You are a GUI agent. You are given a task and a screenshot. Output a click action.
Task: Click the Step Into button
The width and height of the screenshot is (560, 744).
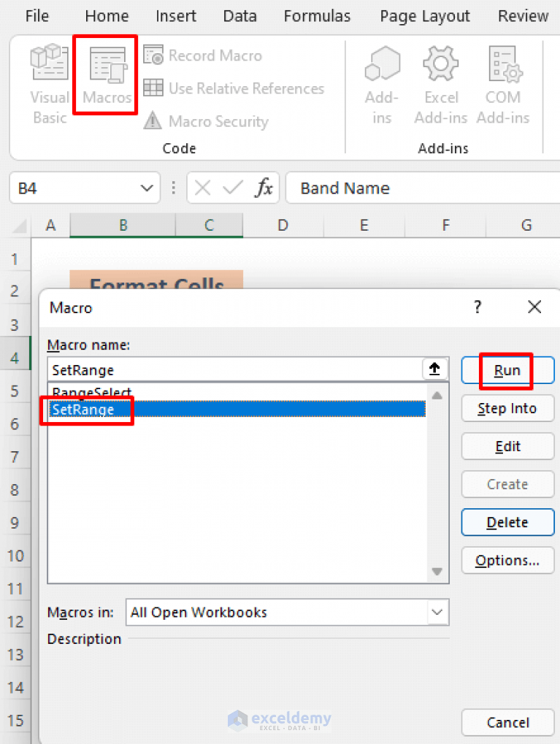click(x=507, y=408)
